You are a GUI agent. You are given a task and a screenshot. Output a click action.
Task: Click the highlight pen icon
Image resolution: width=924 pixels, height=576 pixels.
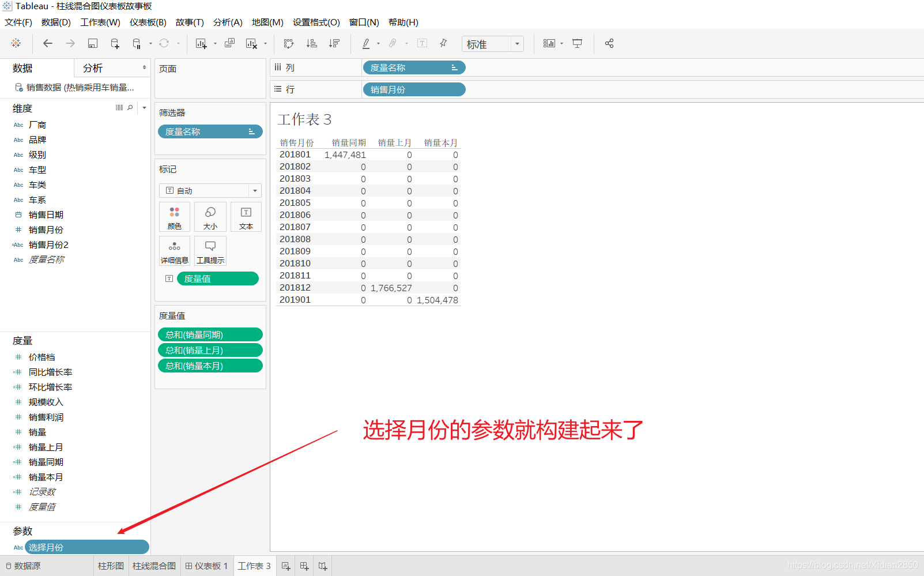pos(366,43)
